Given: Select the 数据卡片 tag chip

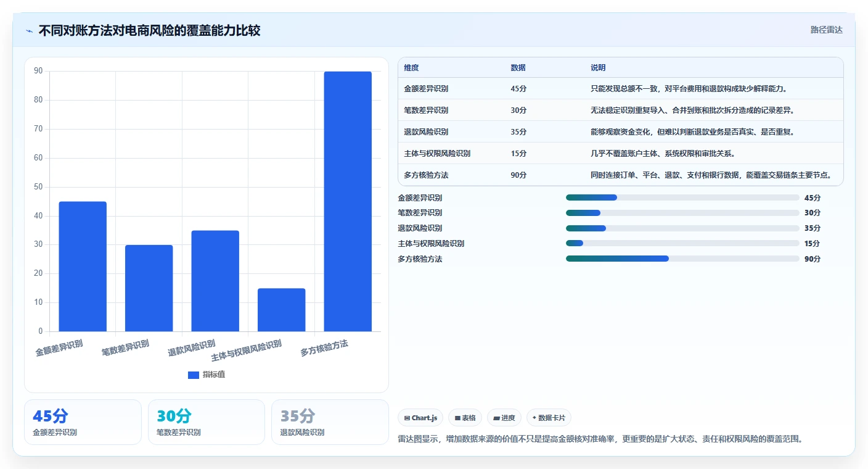Looking at the screenshot, I should click(x=549, y=418).
